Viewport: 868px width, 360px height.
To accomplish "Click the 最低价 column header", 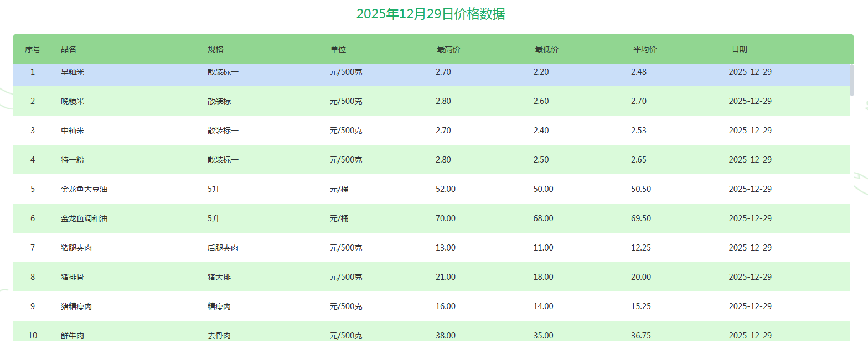I will pos(546,49).
